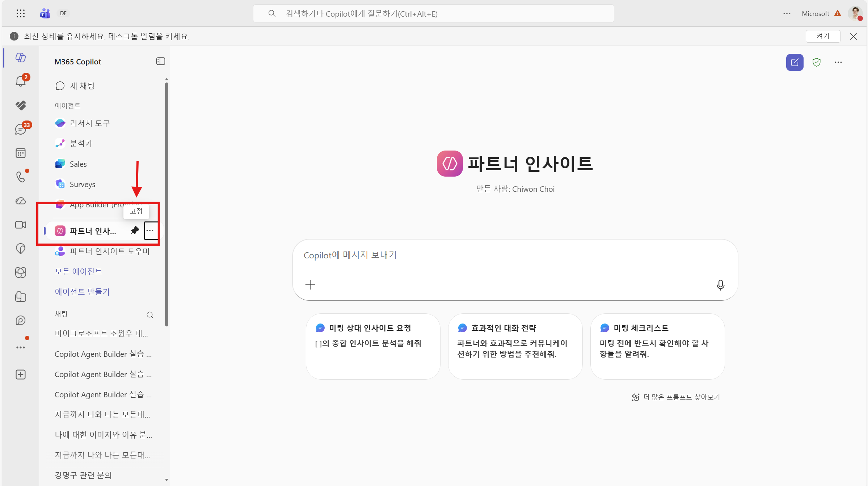Click the 에이전트 만들기 link
This screenshot has height=486, width=868.
click(x=82, y=292)
